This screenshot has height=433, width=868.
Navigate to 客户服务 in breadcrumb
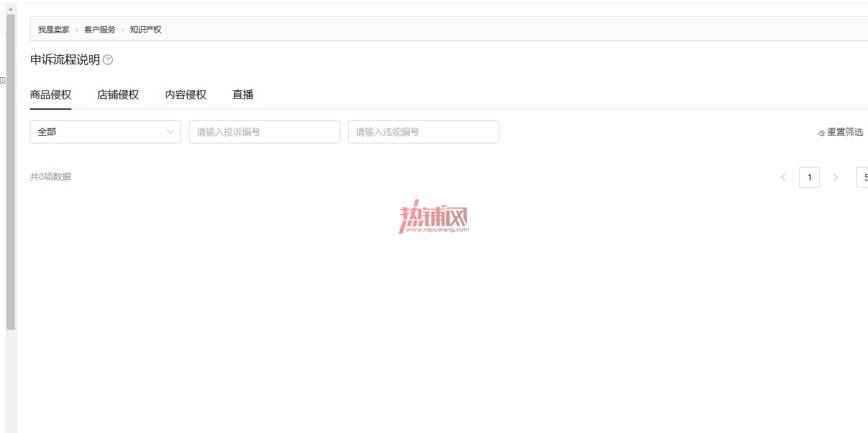(x=99, y=30)
